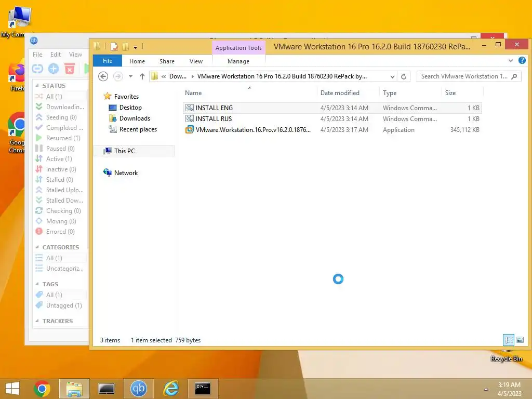Viewport: 532px width, 399px height.
Task: Sort by the Date modified column
Action: click(340, 93)
